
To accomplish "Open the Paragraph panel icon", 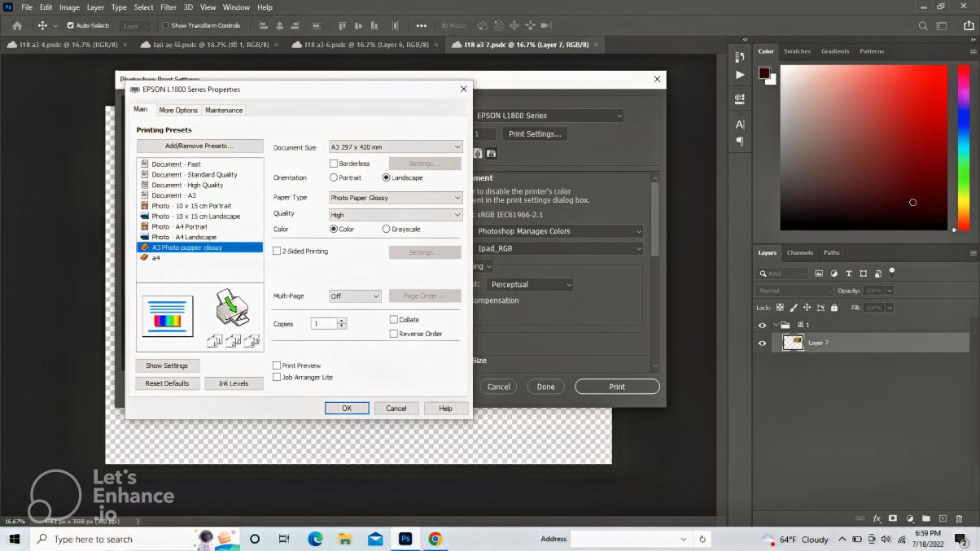I will click(740, 141).
